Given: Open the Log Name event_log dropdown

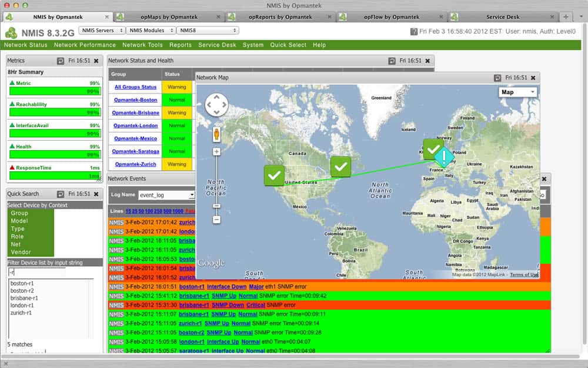Looking at the screenshot, I should click(x=166, y=195).
